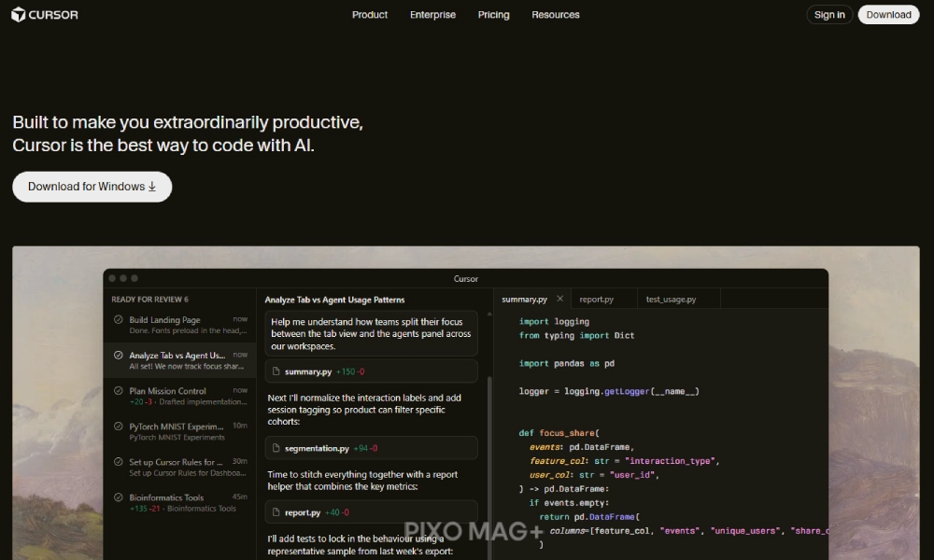Click check icon beside PyTorch MNIST

click(118, 427)
